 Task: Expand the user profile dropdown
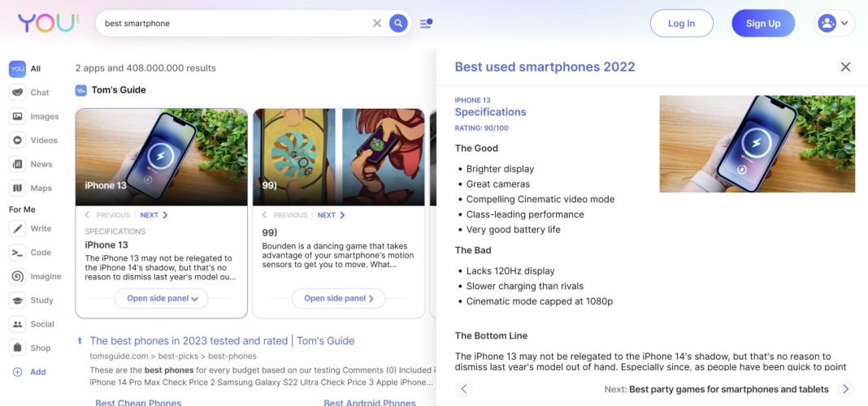pos(835,24)
